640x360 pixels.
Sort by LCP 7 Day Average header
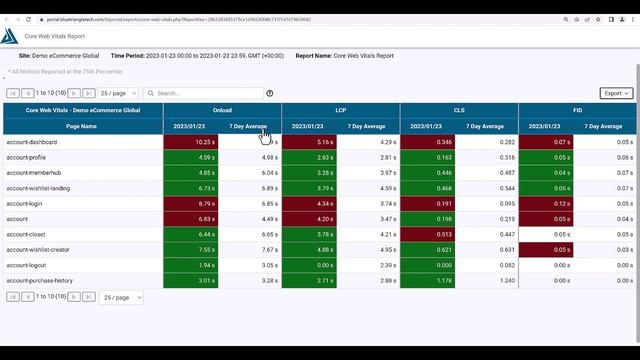(366, 127)
